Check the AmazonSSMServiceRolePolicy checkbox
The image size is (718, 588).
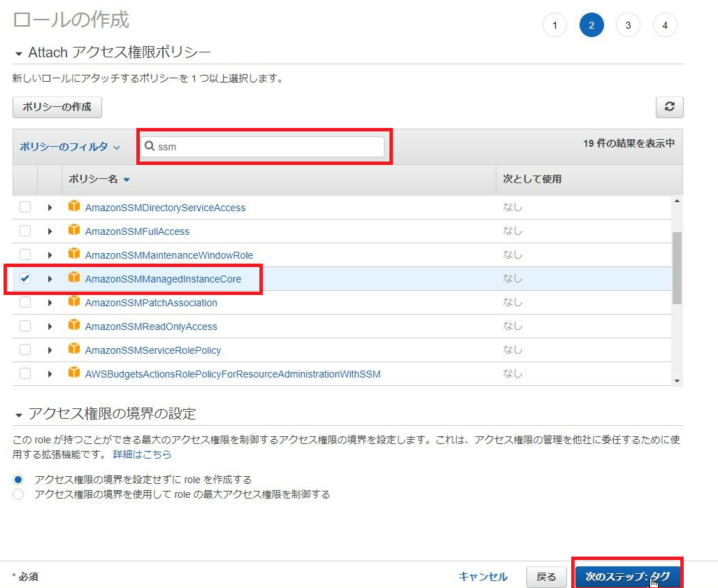point(25,350)
